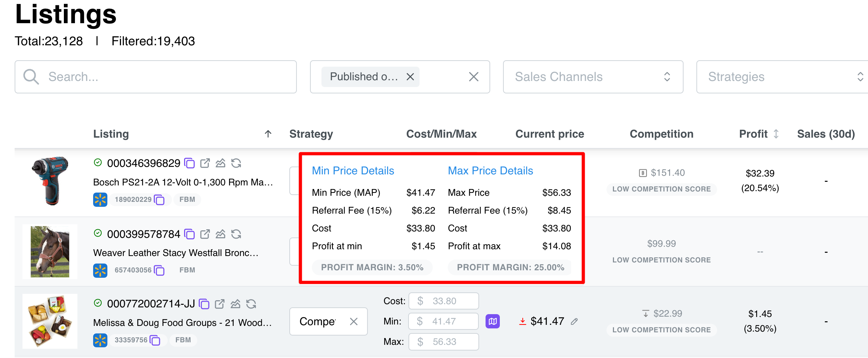Open the status filter dropdown

(x=400, y=77)
